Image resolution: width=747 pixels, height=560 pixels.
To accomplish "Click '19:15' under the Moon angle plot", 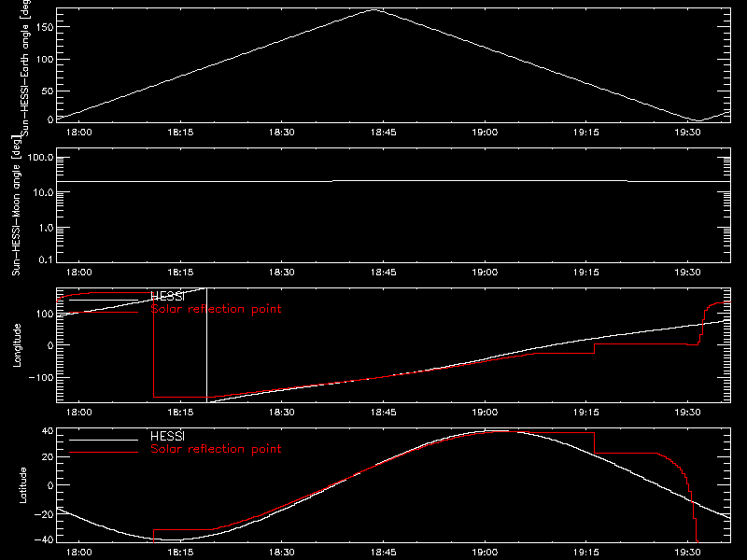I will coord(586,273).
